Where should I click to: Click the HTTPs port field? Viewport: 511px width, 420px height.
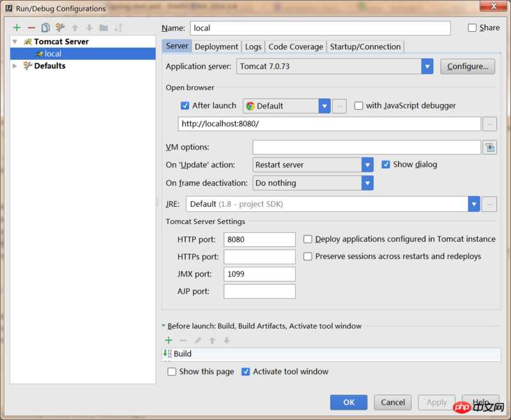click(x=259, y=257)
